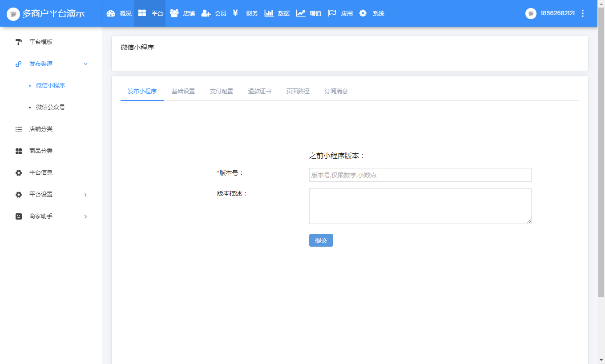Switch to the 发布小程序 tab

tap(142, 91)
